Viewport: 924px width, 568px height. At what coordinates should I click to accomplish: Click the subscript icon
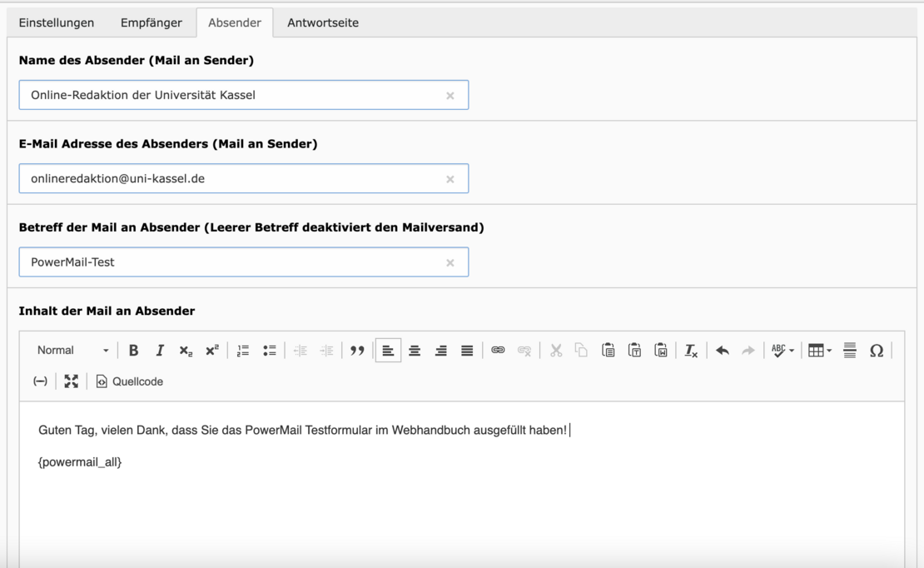[x=186, y=351]
